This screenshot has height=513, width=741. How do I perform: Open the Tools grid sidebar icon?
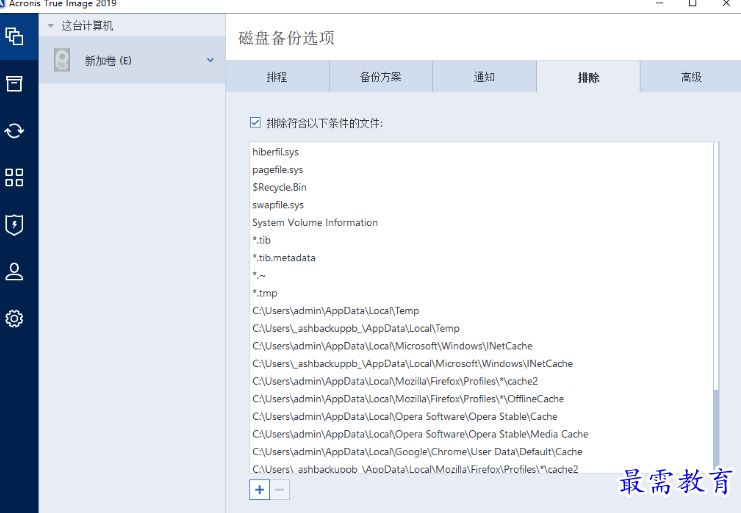(14, 178)
